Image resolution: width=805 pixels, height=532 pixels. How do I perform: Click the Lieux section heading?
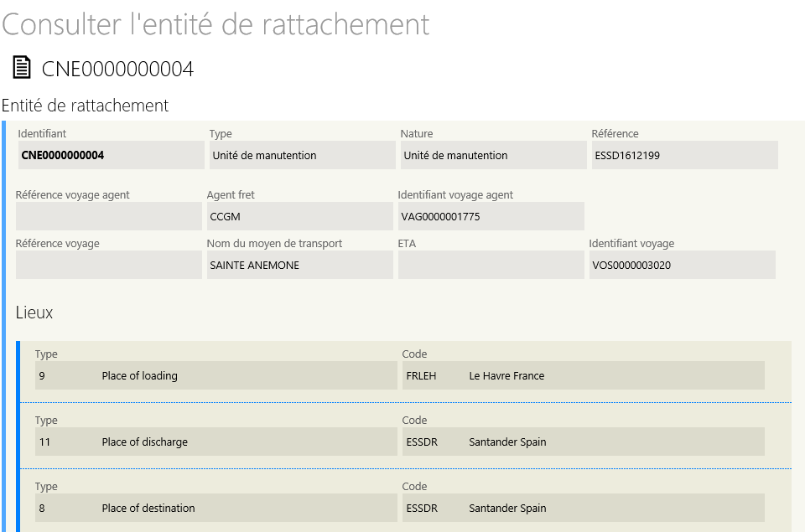(x=34, y=312)
